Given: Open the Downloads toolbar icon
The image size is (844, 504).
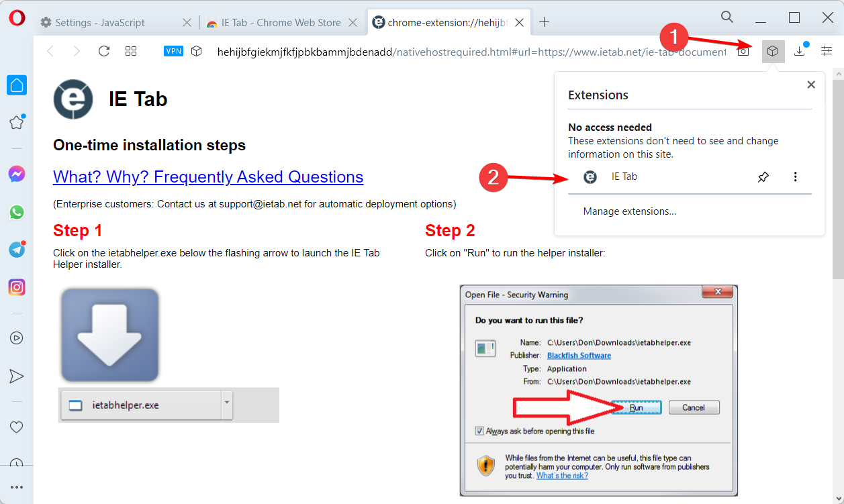Looking at the screenshot, I should (799, 51).
